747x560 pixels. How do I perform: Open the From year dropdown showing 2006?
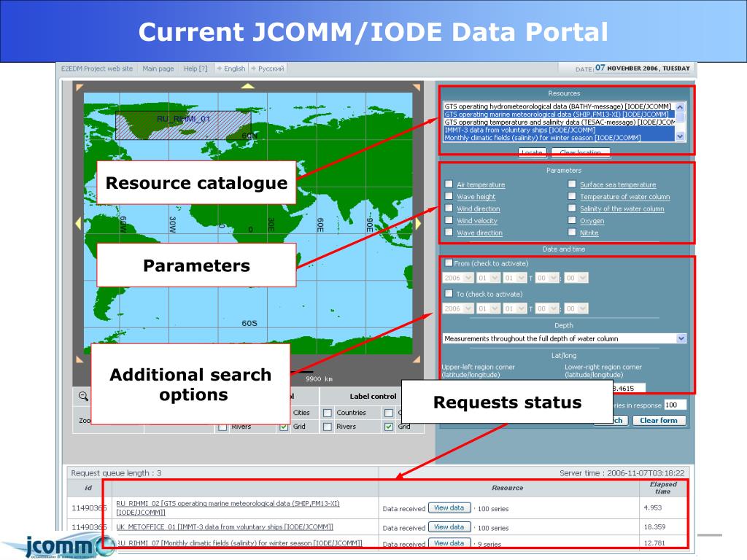(458, 278)
